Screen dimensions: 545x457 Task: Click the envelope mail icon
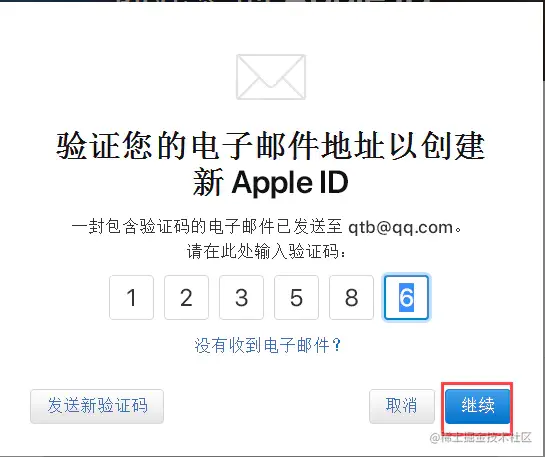(x=271, y=77)
